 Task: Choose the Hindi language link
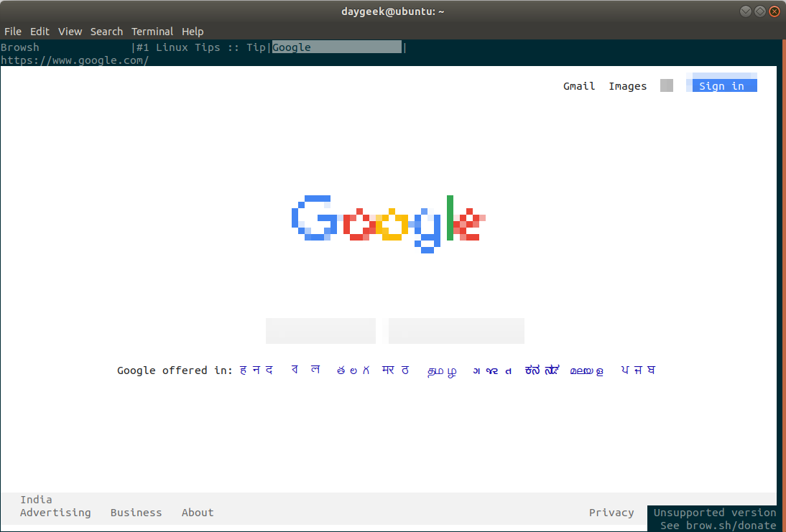[256, 370]
